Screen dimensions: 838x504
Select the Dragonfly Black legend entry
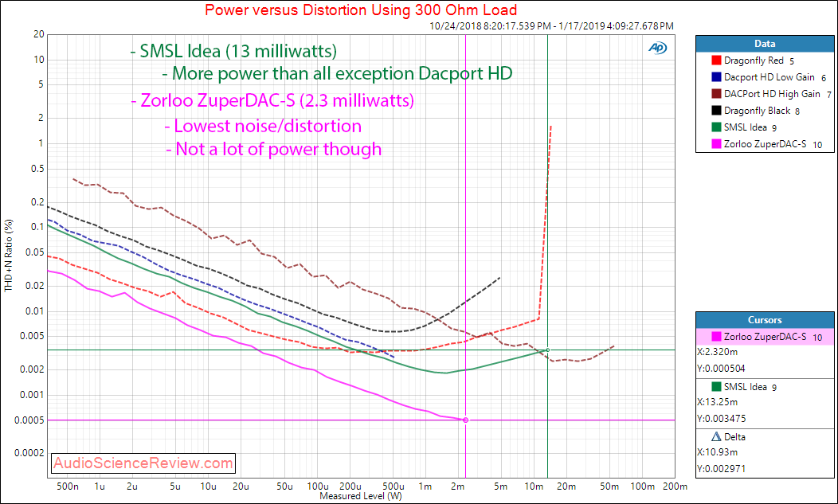point(756,111)
